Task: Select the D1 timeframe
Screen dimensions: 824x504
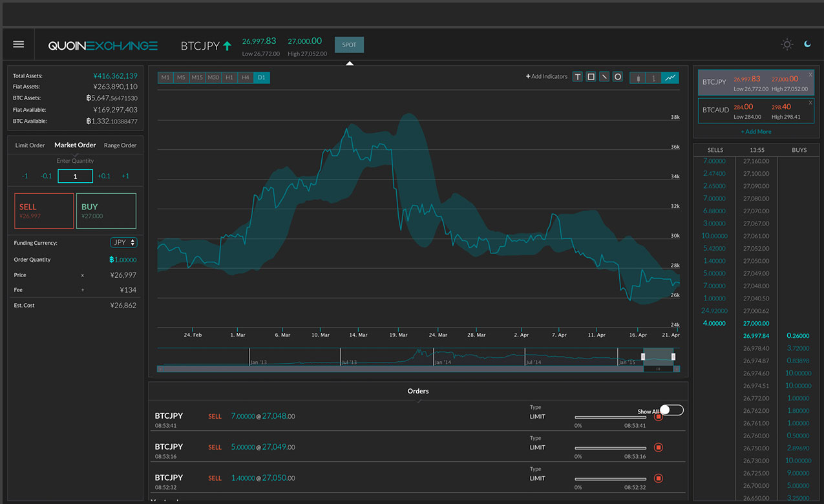Action: 262,78
